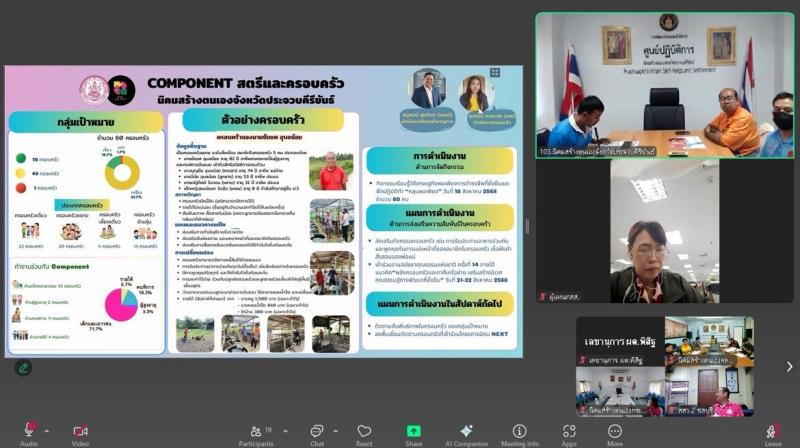Start video with the Video camera icon

click(80, 432)
